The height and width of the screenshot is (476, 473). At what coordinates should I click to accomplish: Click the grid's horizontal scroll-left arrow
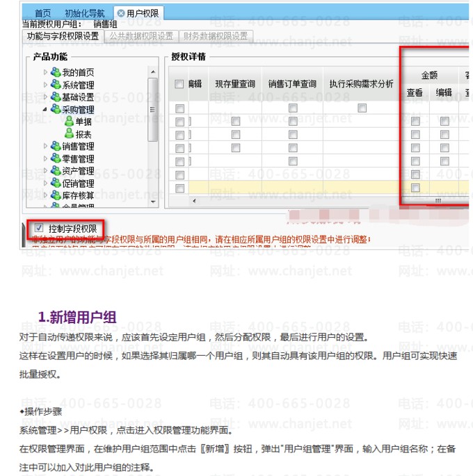[x=194, y=201]
